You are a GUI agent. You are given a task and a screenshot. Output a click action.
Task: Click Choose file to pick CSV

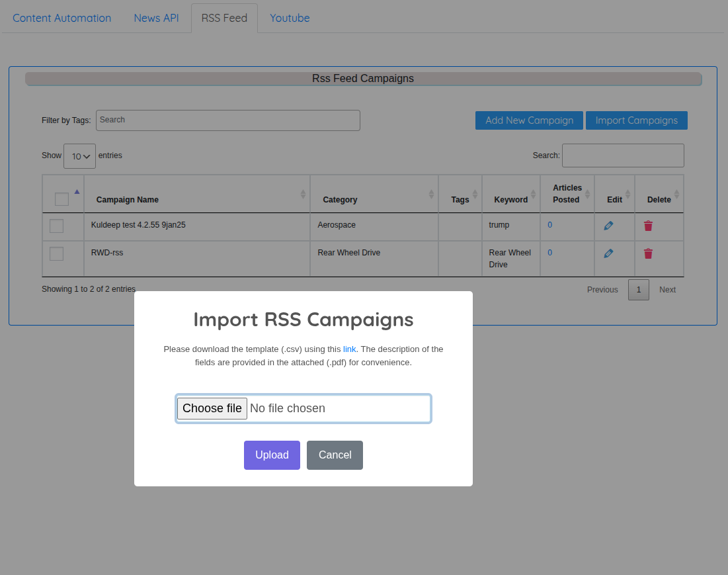[x=212, y=408]
